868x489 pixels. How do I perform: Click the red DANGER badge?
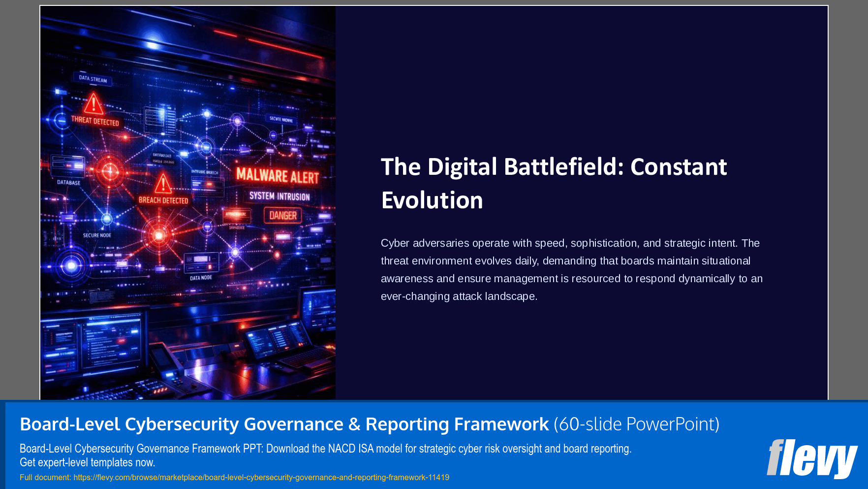click(x=283, y=215)
